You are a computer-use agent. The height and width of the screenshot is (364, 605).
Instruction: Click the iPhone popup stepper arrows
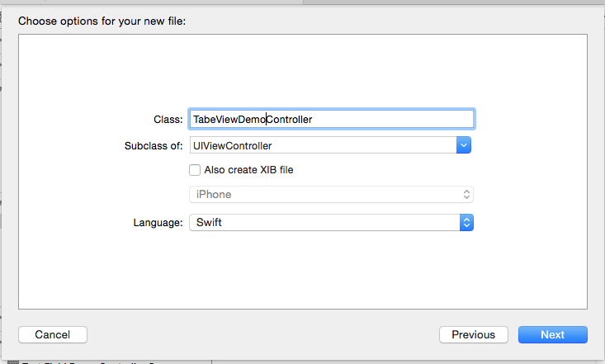[x=466, y=195]
